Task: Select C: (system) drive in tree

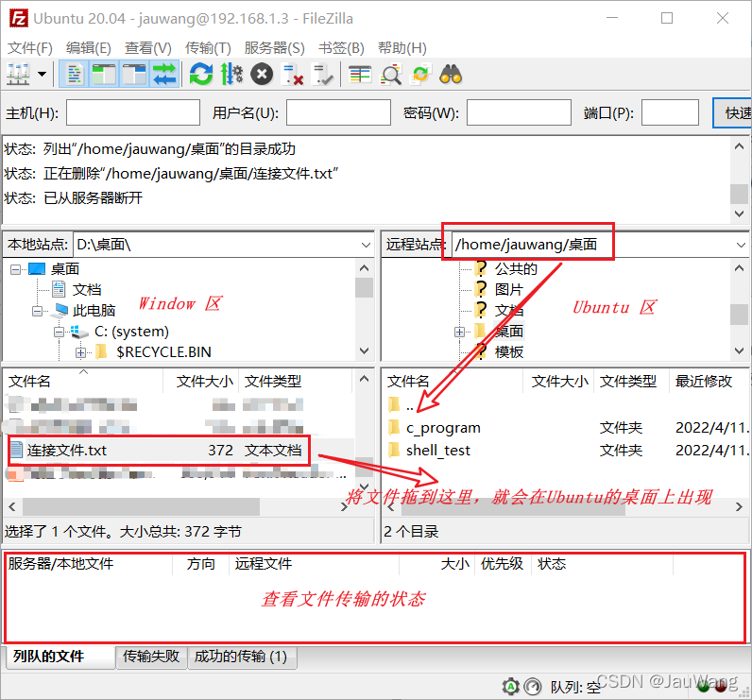Action: click(x=131, y=332)
